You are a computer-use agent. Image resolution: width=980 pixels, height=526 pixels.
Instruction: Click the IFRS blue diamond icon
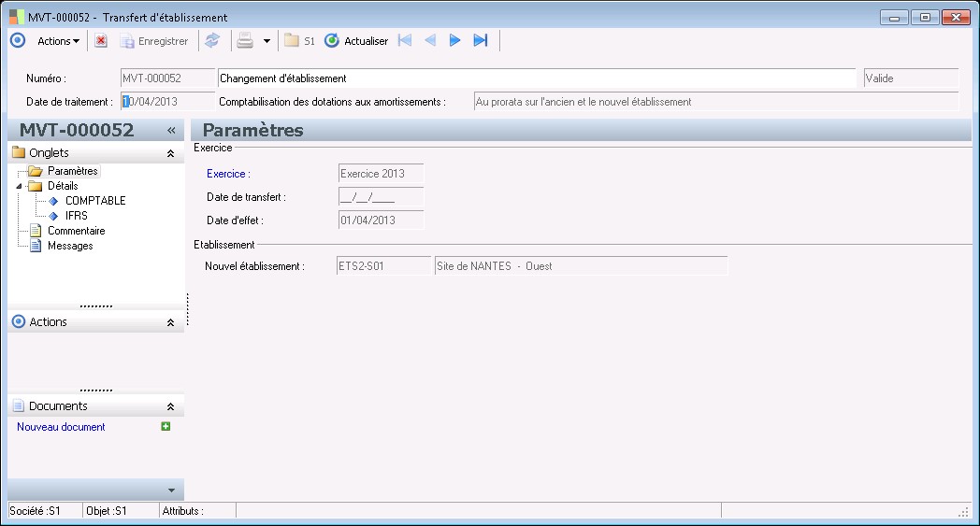pos(53,216)
